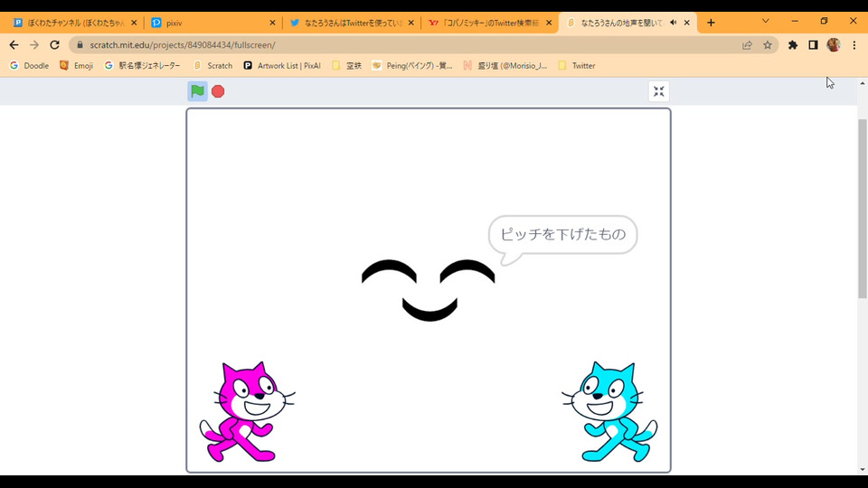Start the project with the green flag
868x488 pixels.
click(x=197, y=91)
